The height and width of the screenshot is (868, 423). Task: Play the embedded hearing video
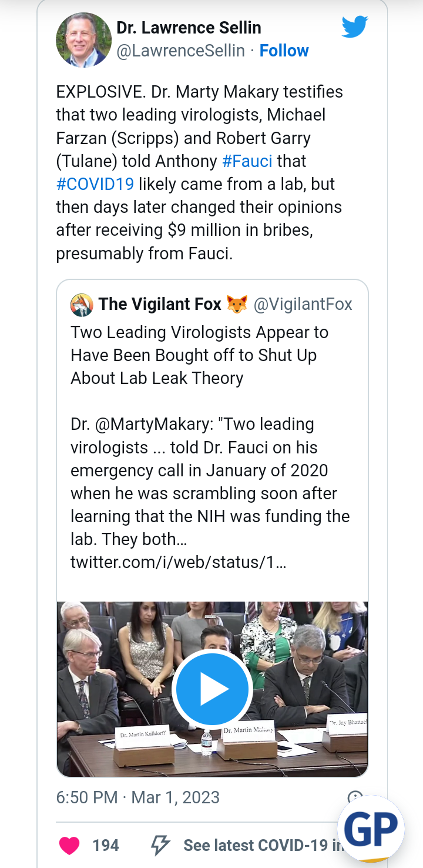point(212,689)
